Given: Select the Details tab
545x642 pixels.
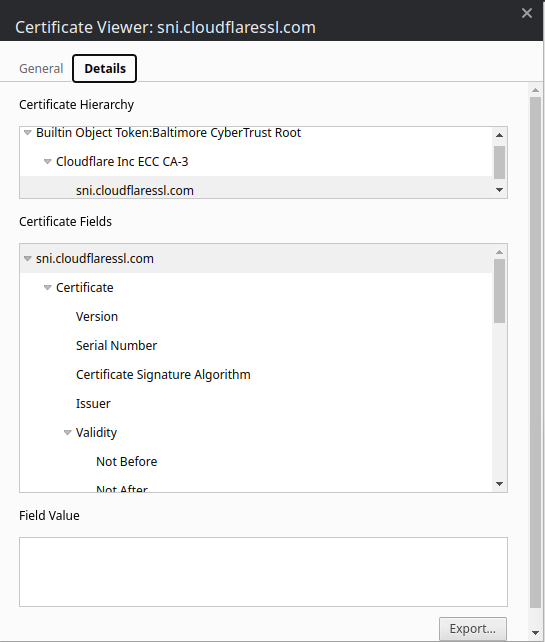Looking at the screenshot, I should [104, 68].
